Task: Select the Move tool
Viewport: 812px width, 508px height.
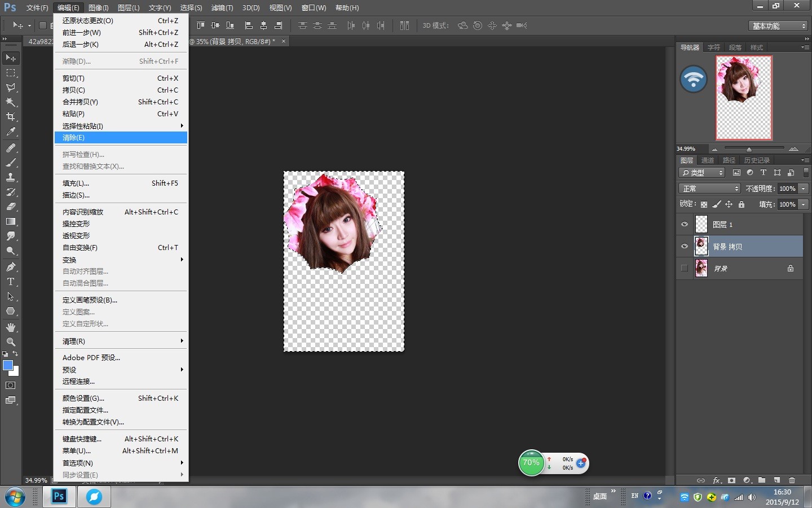Action: tap(11, 58)
